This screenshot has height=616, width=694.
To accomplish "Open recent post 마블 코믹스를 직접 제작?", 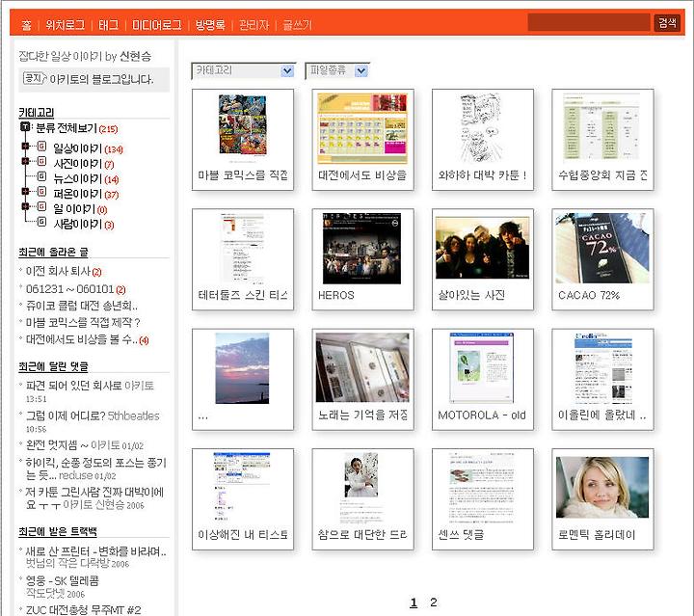I will 83,322.
